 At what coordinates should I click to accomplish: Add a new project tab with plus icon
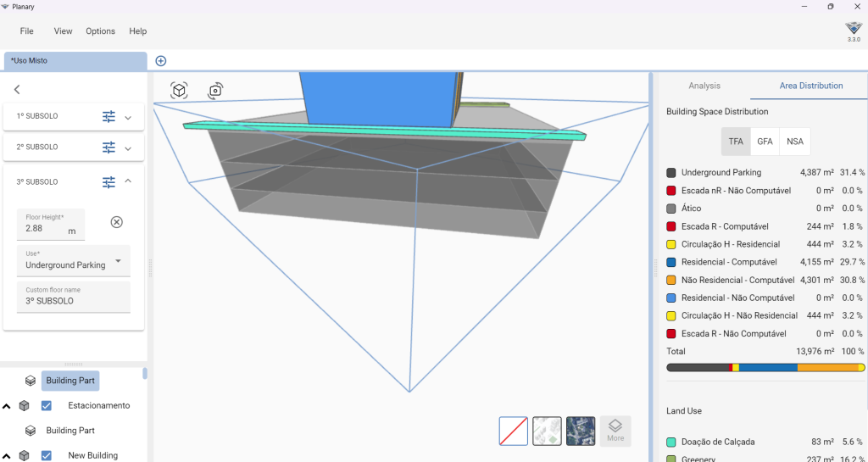coord(160,61)
